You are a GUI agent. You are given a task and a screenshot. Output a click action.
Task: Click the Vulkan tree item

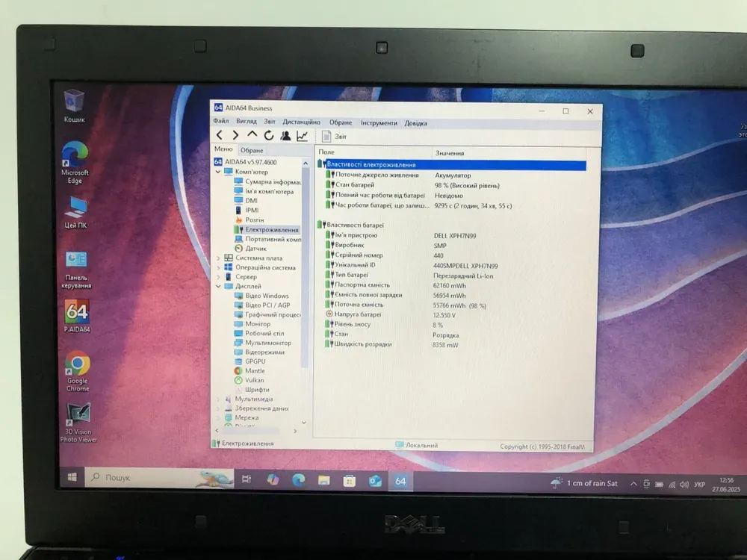254,380
